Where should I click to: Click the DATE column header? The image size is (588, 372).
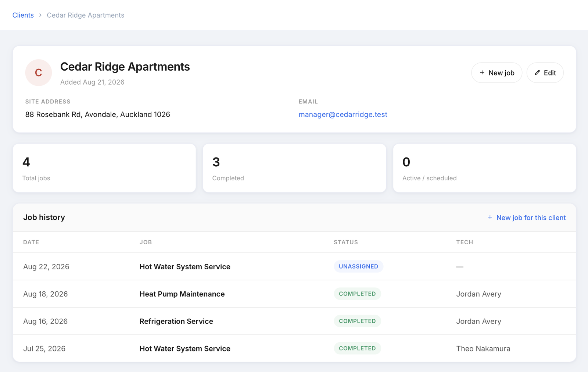point(31,242)
